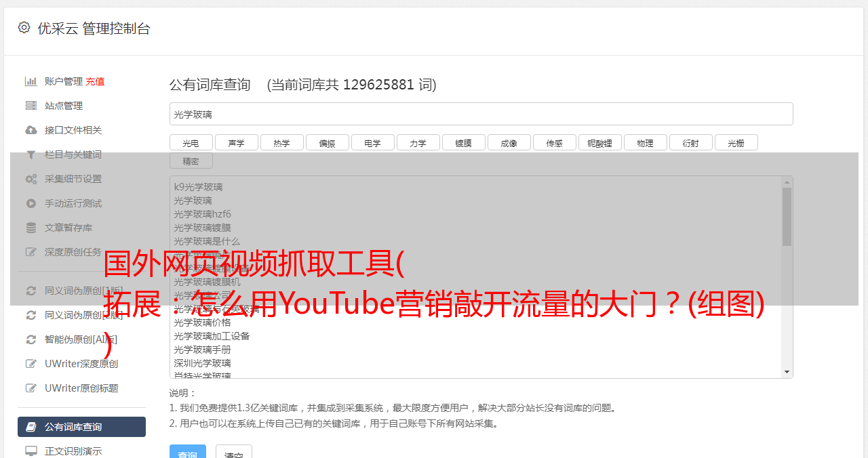This screenshot has height=458, width=868.
Task: Click the monitor icon for 正文识别演示
Action: 31,451
